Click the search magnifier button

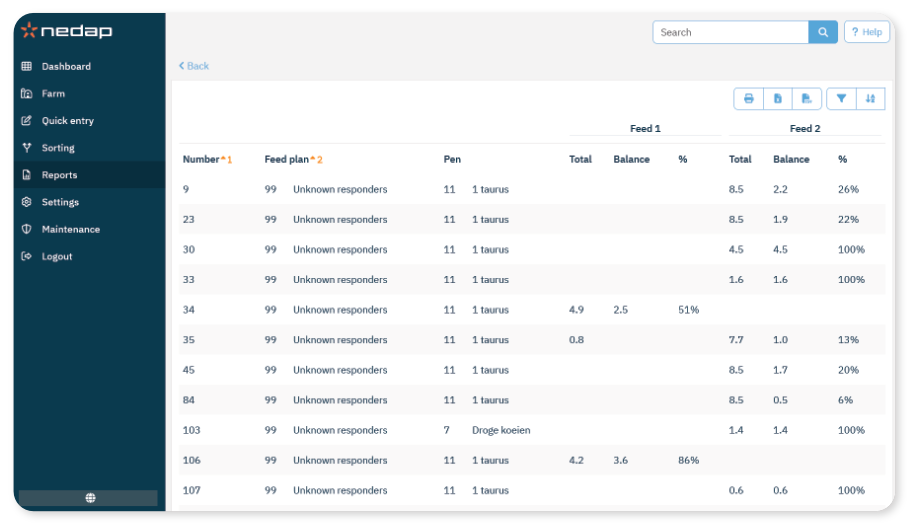coord(823,32)
